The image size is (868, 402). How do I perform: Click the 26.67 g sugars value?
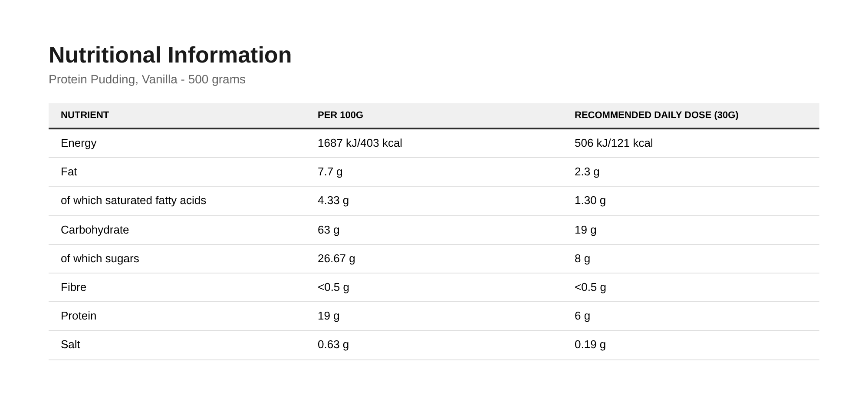coord(336,259)
